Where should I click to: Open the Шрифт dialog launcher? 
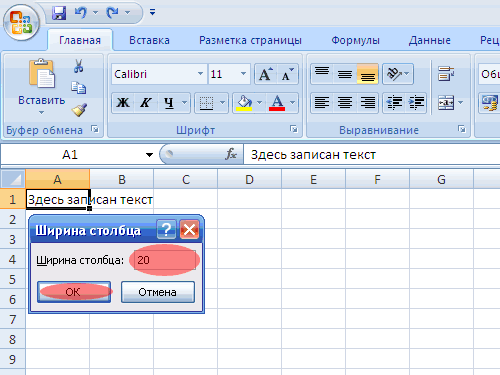[294, 129]
